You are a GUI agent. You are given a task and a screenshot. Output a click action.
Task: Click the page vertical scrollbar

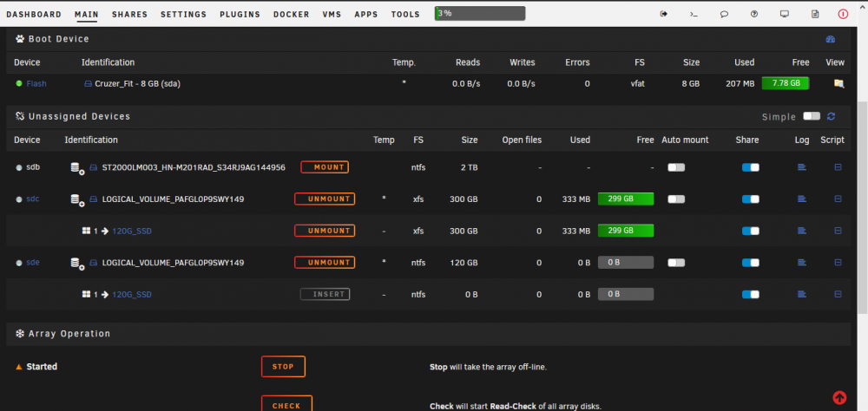coord(863,206)
